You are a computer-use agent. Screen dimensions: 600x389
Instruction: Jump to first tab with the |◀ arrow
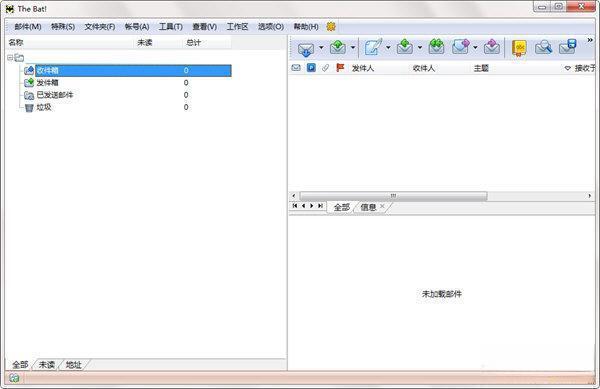coord(295,206)
